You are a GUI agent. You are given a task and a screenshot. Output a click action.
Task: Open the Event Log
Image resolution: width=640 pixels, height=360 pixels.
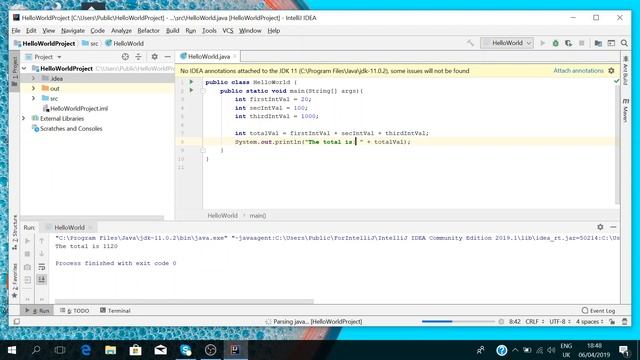(x=598, y=311)
